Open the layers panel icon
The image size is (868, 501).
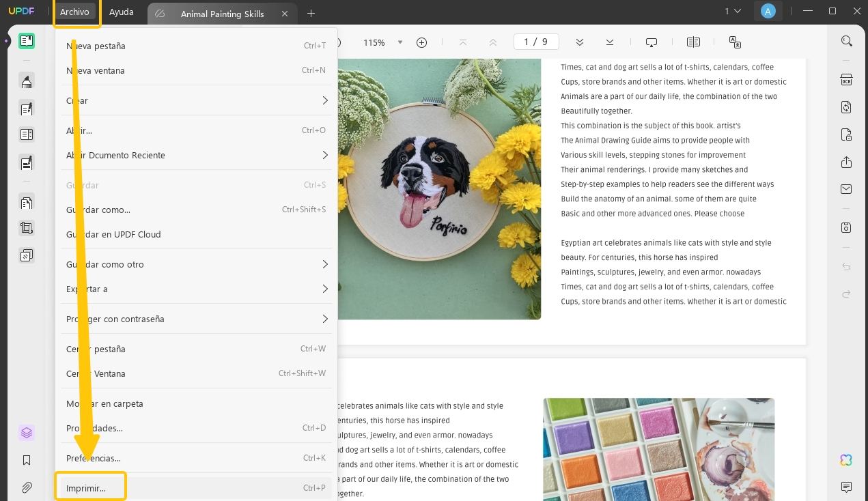pyautogui.click(x=27, y=433)
